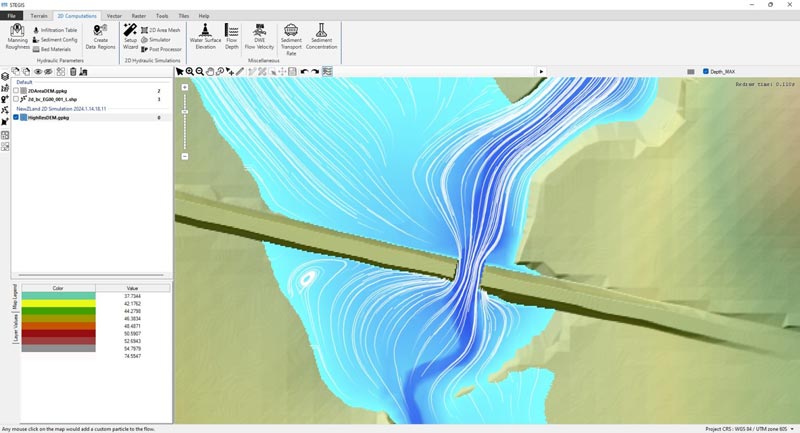Switch to the Terrain ribbon tab
The height and width of the screenshot is (433, 800).
click(x=39, y=16)
